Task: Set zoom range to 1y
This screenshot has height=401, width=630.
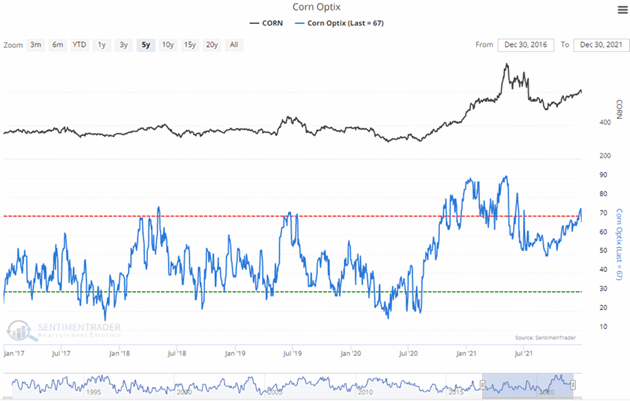Action: [101, 45]
